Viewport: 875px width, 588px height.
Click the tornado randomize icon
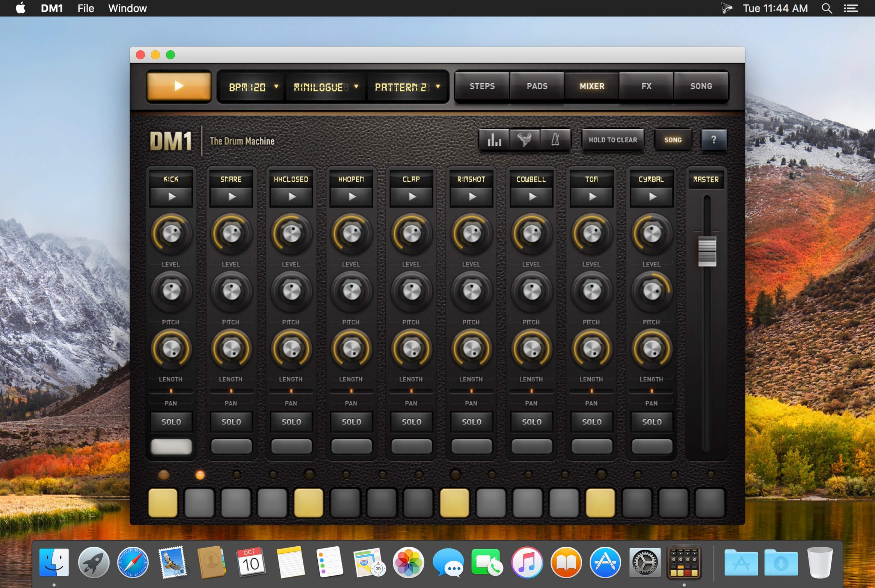pyautogui.click(x=525, y=140)
